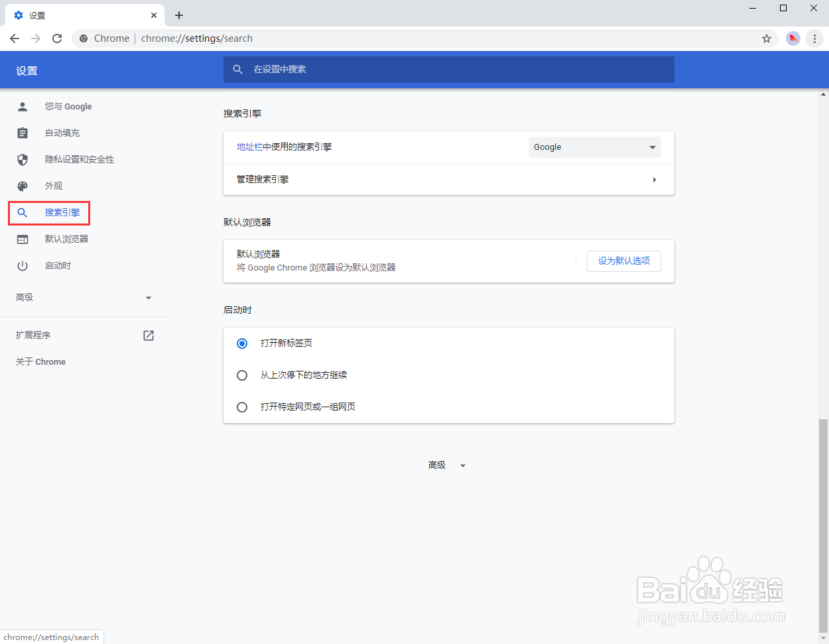829x644 pixels.
Task: Click the browser window icon beside 默认浏览器
Action: click(x=23, y=239)
